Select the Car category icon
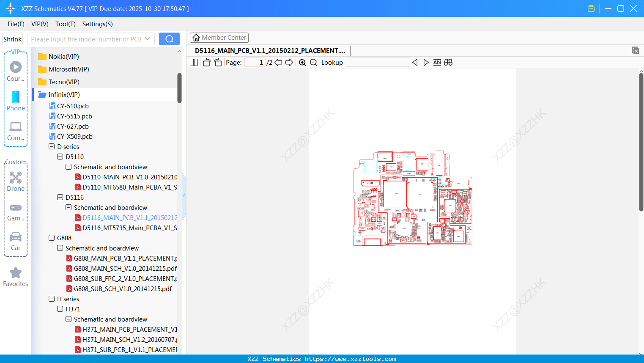The image size is (644, 363). pos(16,238)
